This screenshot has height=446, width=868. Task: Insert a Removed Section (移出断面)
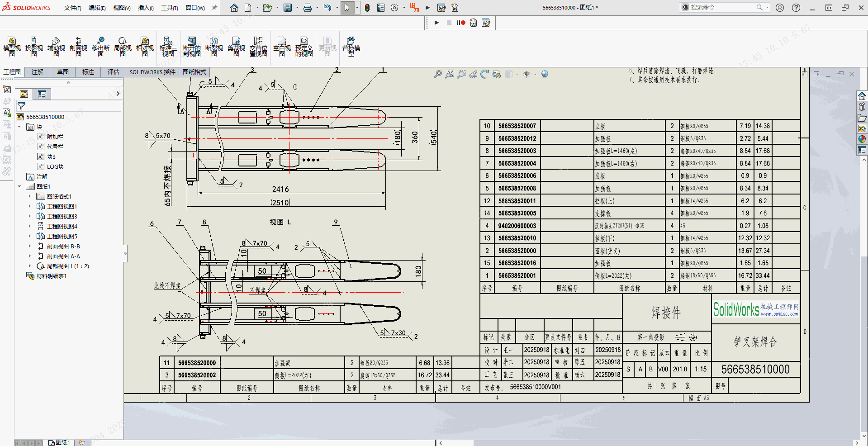tap(100, 46)
